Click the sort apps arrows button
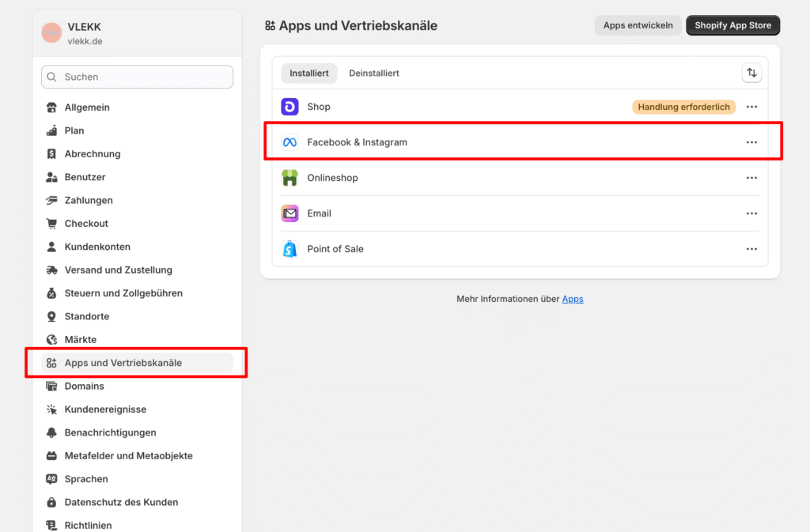 pos(751,73)
